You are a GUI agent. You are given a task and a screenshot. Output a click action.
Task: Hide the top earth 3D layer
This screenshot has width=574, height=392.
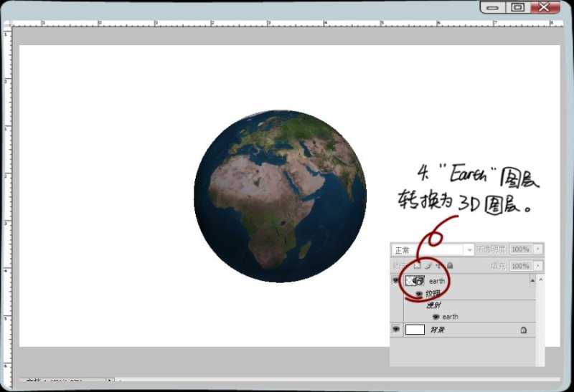[x=395, y=281]
